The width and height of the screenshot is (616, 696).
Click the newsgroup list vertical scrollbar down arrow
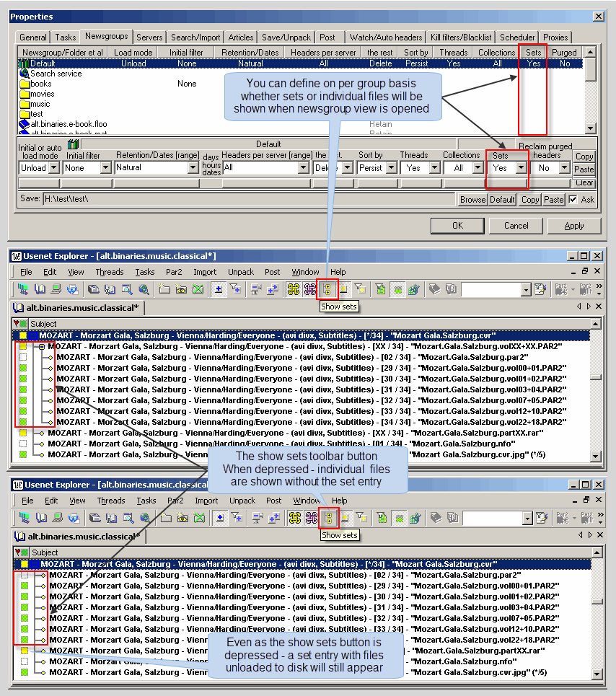pyautogui.click(x=590, y=128)
